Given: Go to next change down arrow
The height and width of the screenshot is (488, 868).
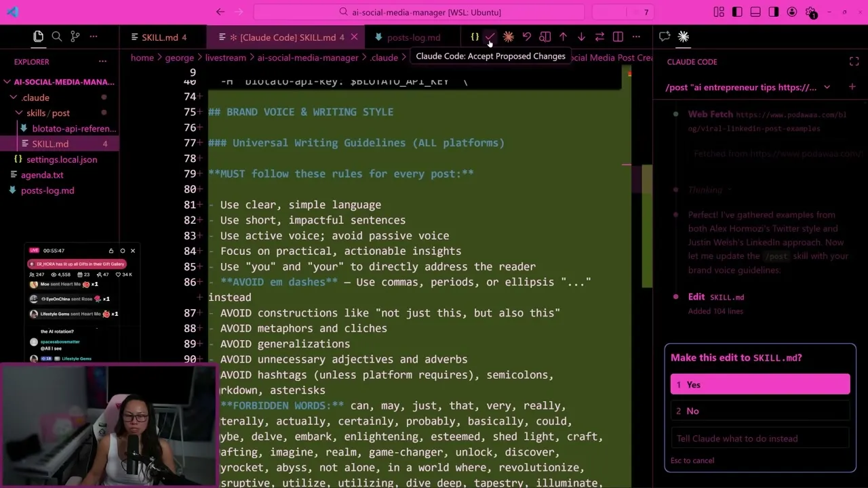Looking at the screenshot, I should (x=581, y=37).
